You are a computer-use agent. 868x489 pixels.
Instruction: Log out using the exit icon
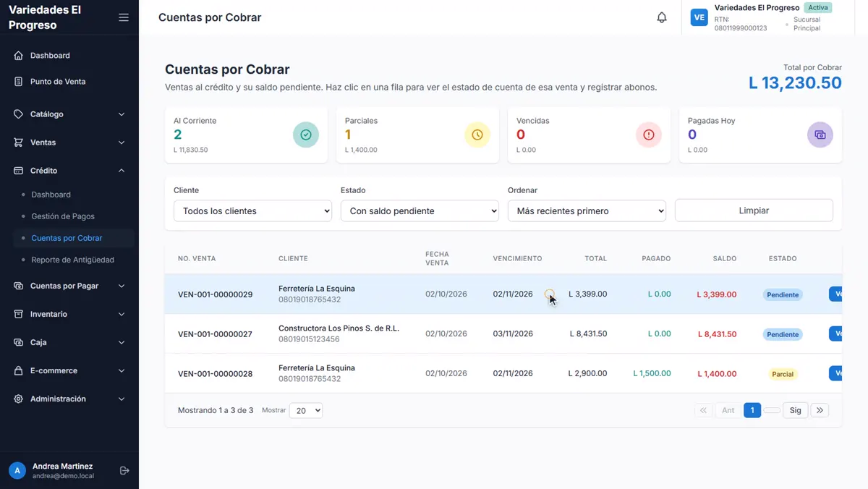point(124,471)
